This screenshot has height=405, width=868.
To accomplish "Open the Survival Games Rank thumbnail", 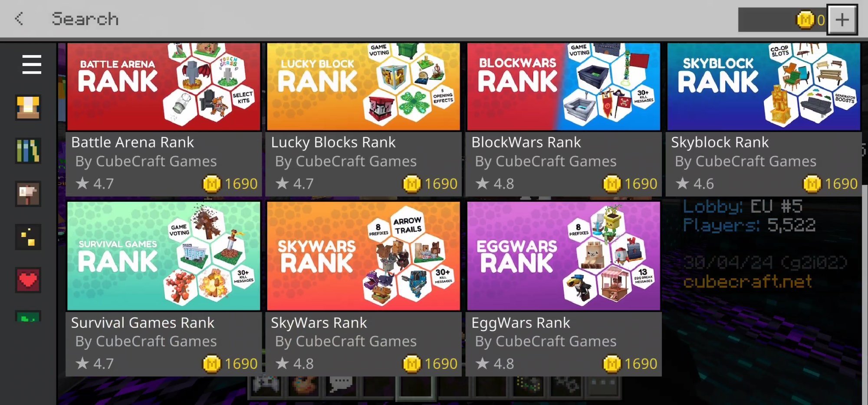I will tap(164, 256).
